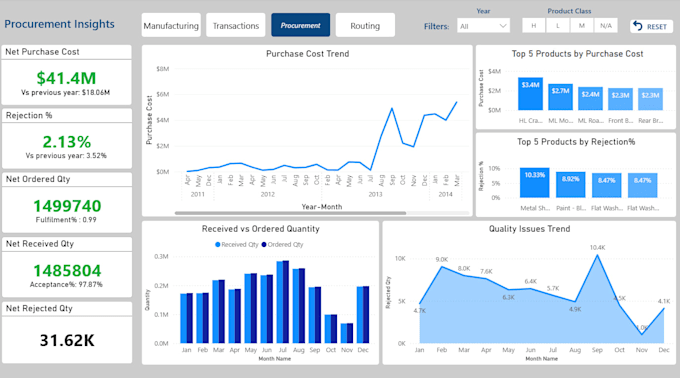Click the 1499740 Net Ordered Qty value
680x378 pixels.
(x=67, y=206)
